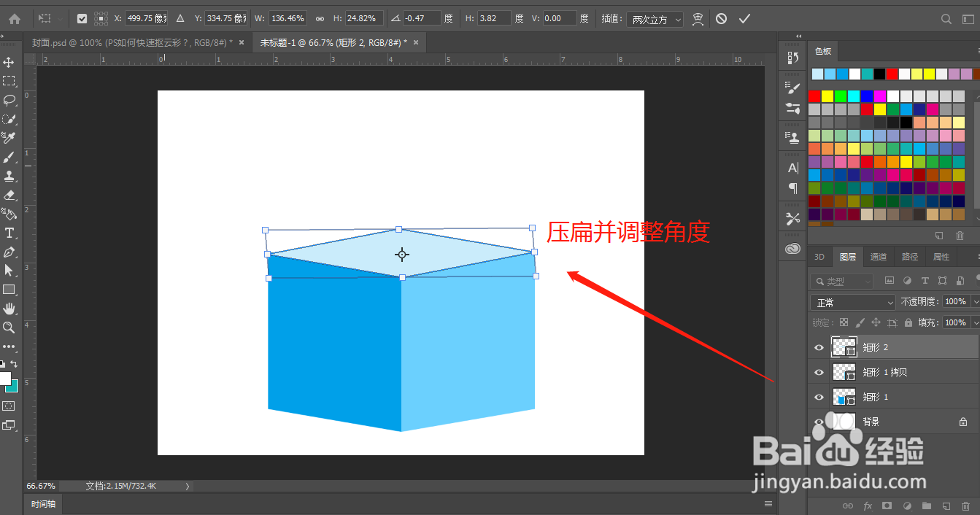The width and height of the screenshot is (980, 515).
Task: Select the Zoom tool
Action: coord(9,328)
